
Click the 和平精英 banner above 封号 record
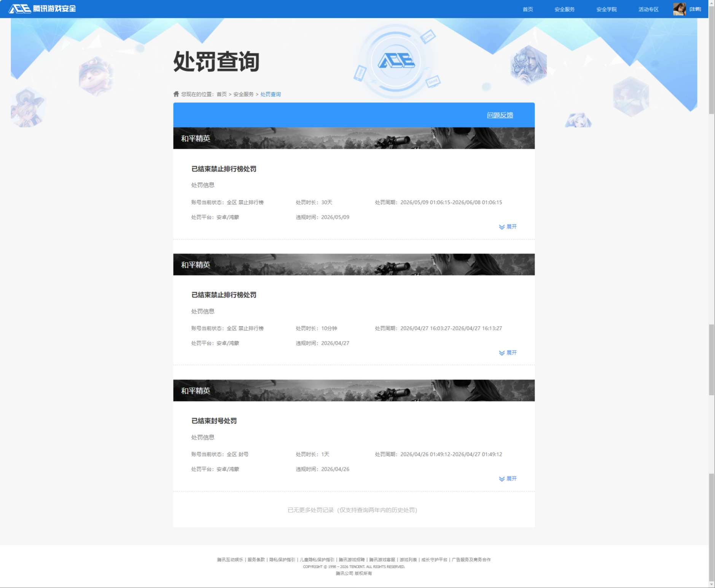pyautogui.click(x=354, y=390)
